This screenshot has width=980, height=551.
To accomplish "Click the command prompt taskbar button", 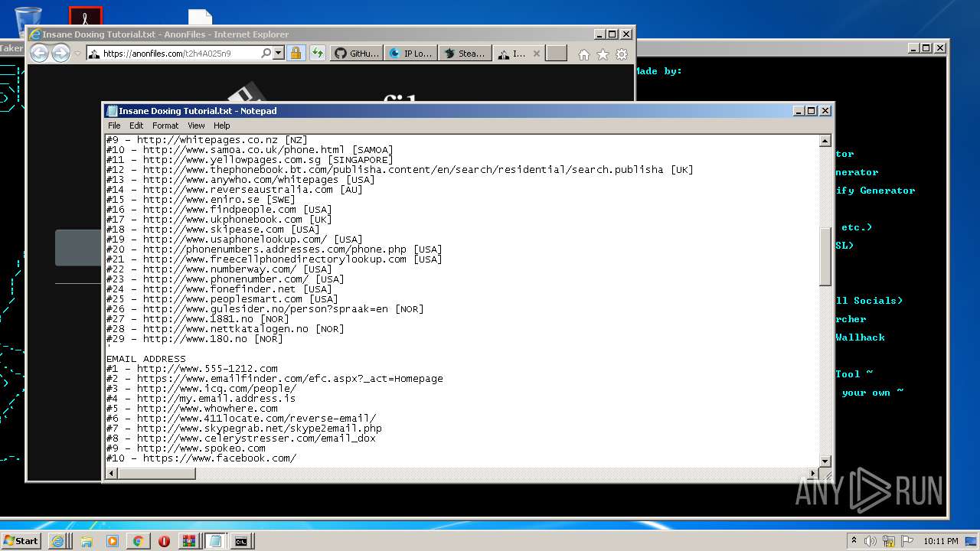I will click(x=241, y=541).
